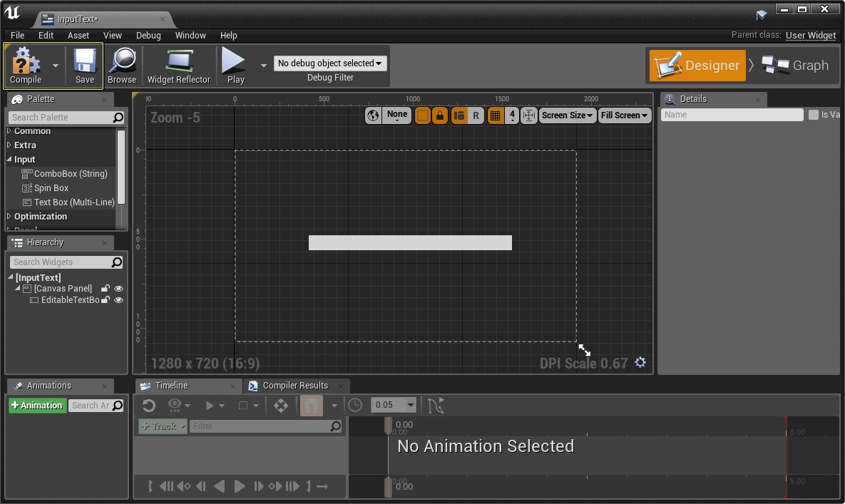This screenshot has height=504, width=845.
Task: Switch to Graph editor mode
Action: (x=795, y=66)
